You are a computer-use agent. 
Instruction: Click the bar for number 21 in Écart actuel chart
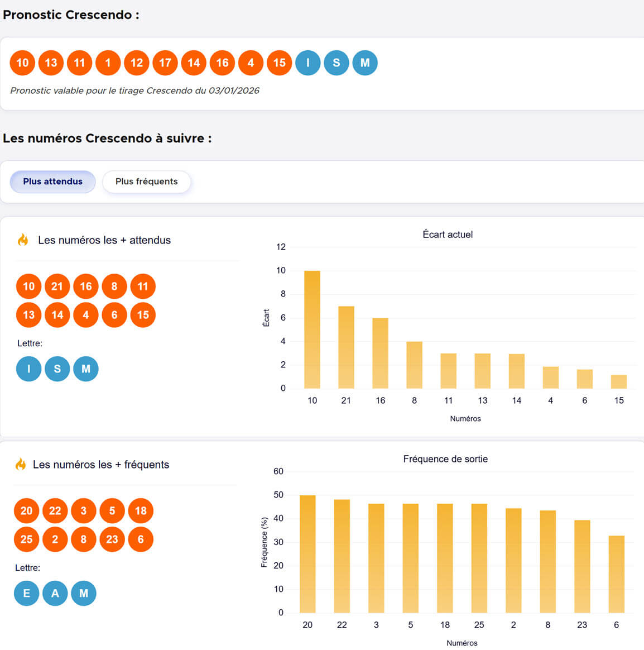tap(346, 347)
